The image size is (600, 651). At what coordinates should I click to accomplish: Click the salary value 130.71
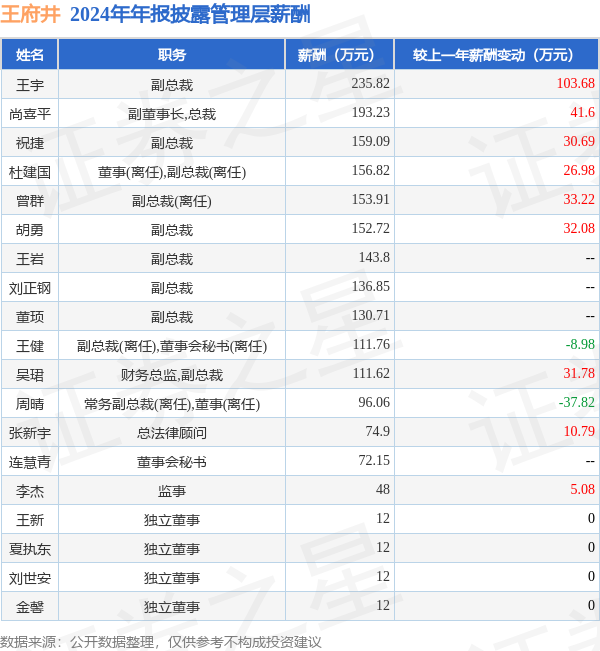370,316
